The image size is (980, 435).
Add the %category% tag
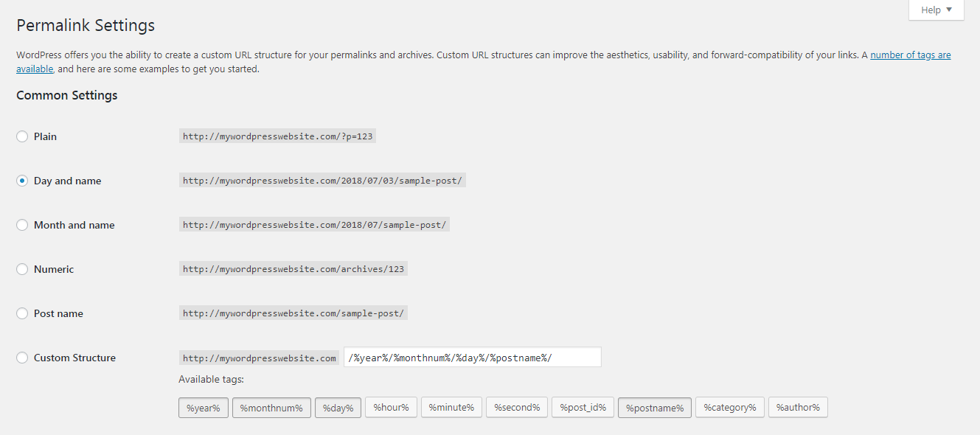click(729, 407)
